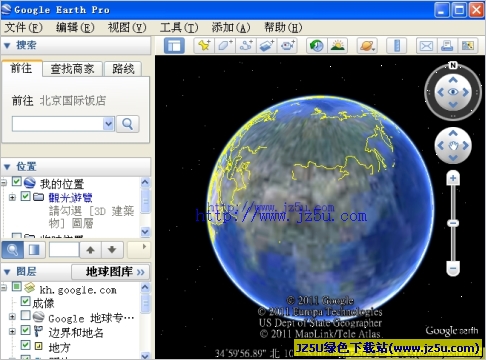Switch to the 路线 tab
The height and width of the screenshot is (360, 486).
[123, 69]
